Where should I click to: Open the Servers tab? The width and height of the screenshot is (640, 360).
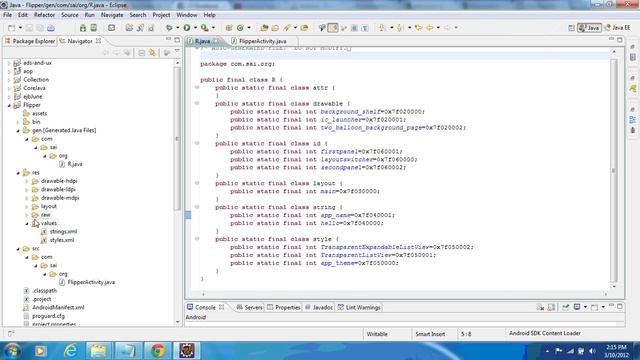[249, 307]
